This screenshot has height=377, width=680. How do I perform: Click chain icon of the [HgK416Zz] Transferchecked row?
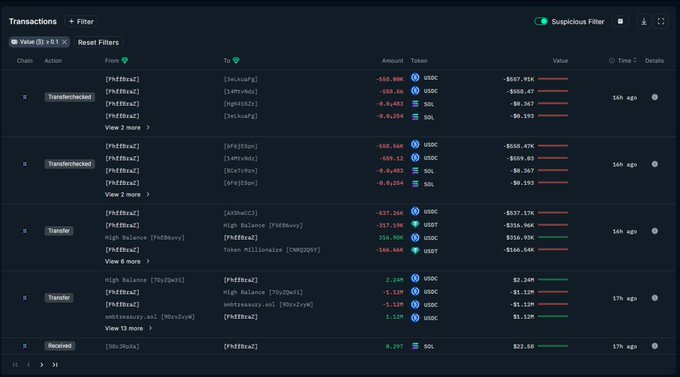point(25,97)
